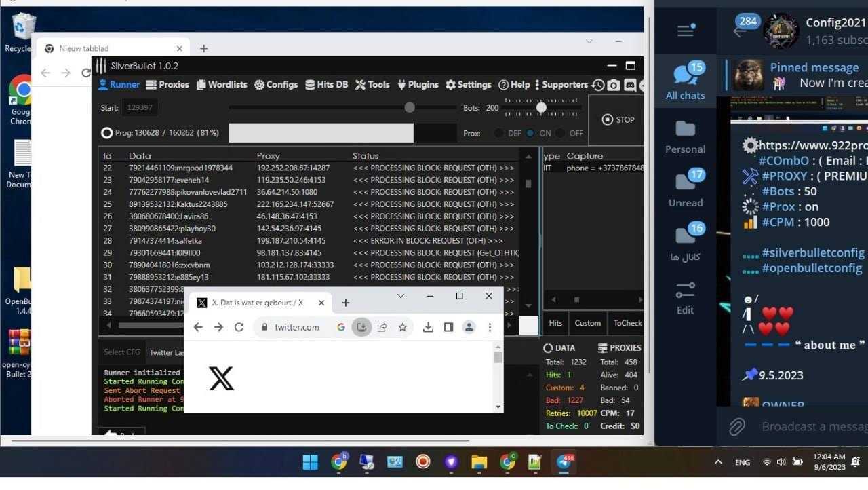This screenshot has width=868, height=490.
Task: Click the #silverbulletconfig hashtag
Action: pos(813,252)
